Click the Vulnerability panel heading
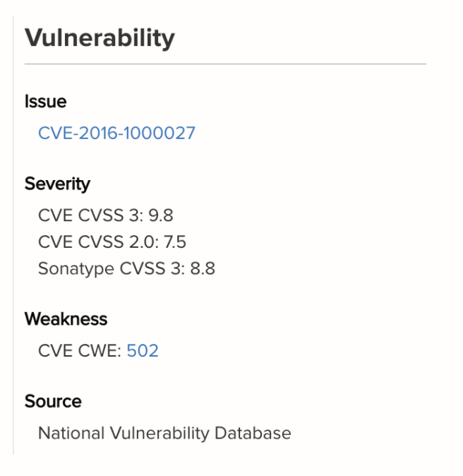This screenshot has height=476, width=463. pyautogui.click(x=100, y=38)
